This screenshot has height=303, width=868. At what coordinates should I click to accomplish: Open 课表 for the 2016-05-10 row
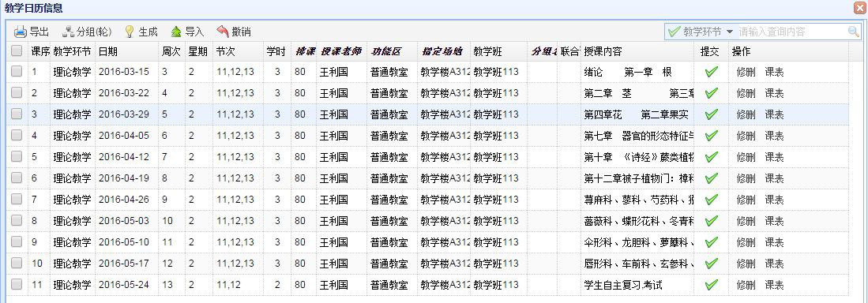775,242
